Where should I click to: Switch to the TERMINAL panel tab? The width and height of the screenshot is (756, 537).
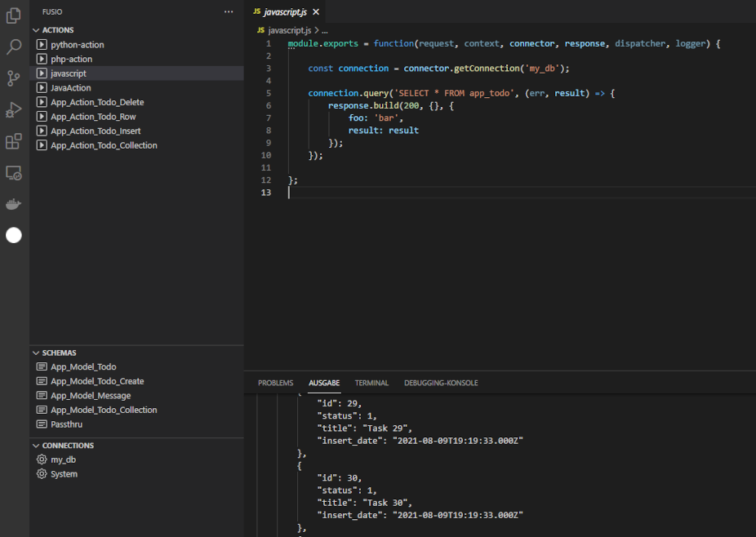pyautogui.click(x=371, y=383)
